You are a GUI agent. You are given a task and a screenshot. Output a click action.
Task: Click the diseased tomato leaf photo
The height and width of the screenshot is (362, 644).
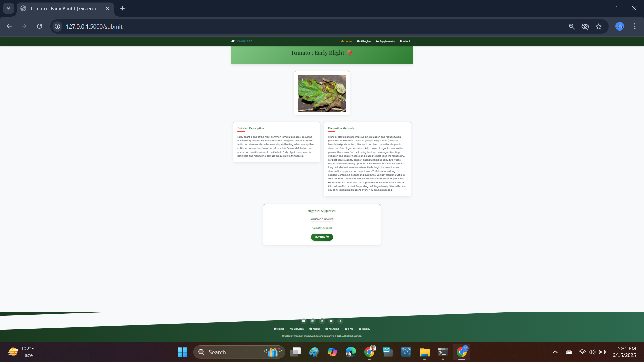(x=322, y=93)
